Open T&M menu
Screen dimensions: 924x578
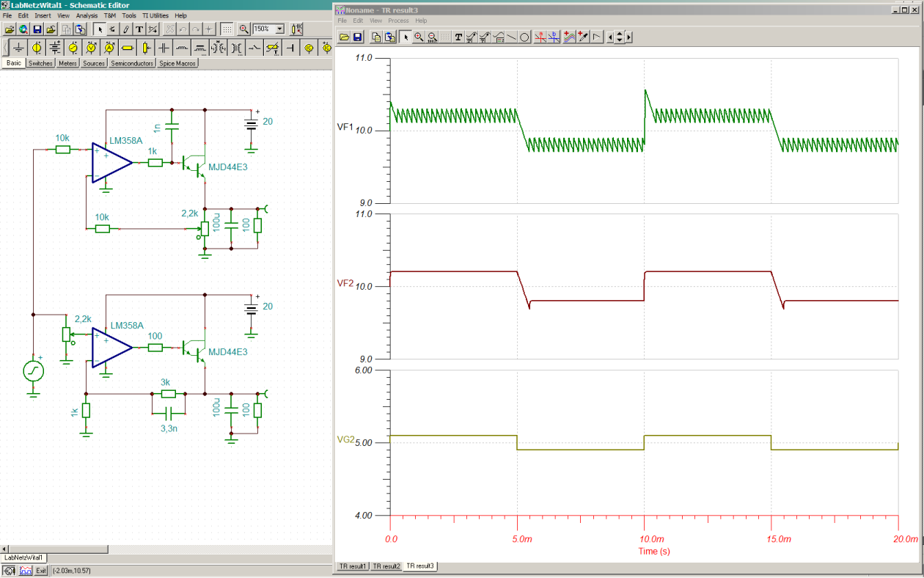tap(110, 15)
